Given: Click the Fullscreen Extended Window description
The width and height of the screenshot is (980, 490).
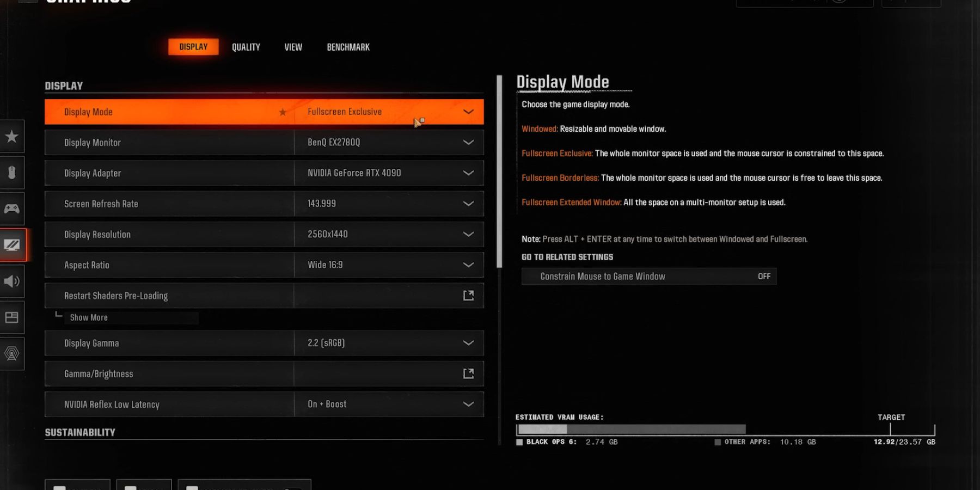Looking at the screenshot, I should pyautogui.click(x=653, y=203).
